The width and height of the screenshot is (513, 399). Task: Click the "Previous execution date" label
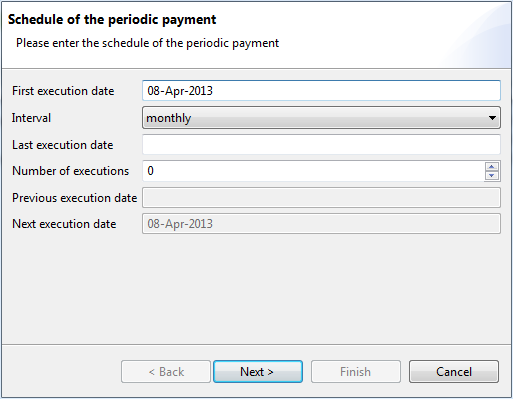click(75, 198)
